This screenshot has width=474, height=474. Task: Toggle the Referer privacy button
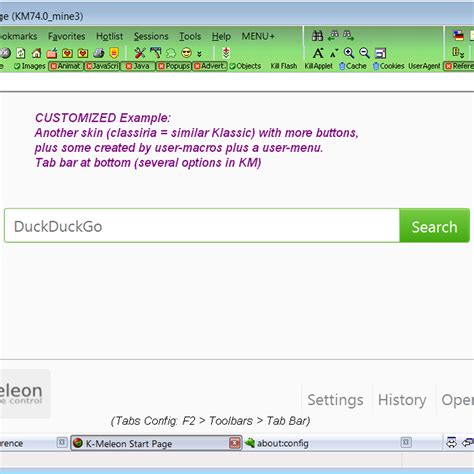click(x=459, y=66)
